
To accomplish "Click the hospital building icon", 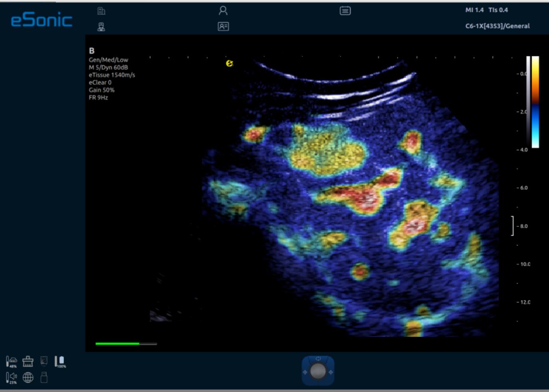I will pyautogui.click(x=101, y=11).
